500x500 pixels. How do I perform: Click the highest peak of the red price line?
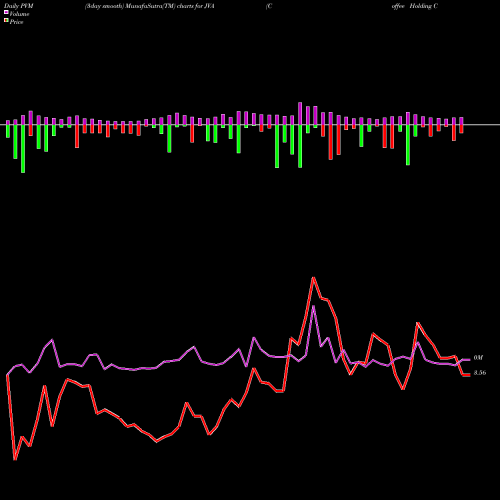313,278
